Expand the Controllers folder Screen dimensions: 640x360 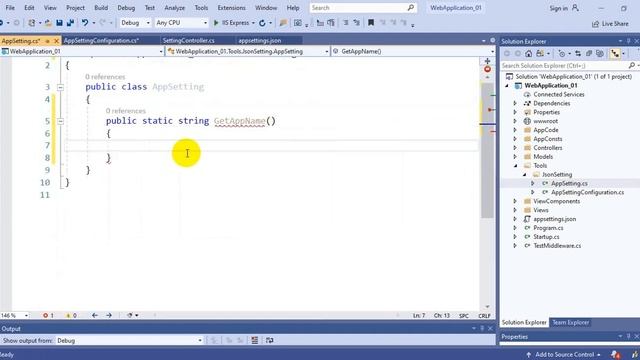515,148
